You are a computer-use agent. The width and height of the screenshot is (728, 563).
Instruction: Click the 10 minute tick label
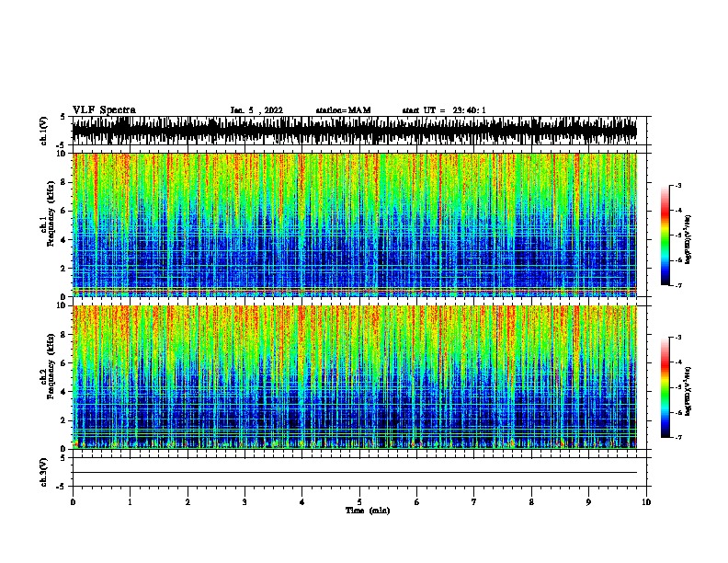tap(646, 502)
